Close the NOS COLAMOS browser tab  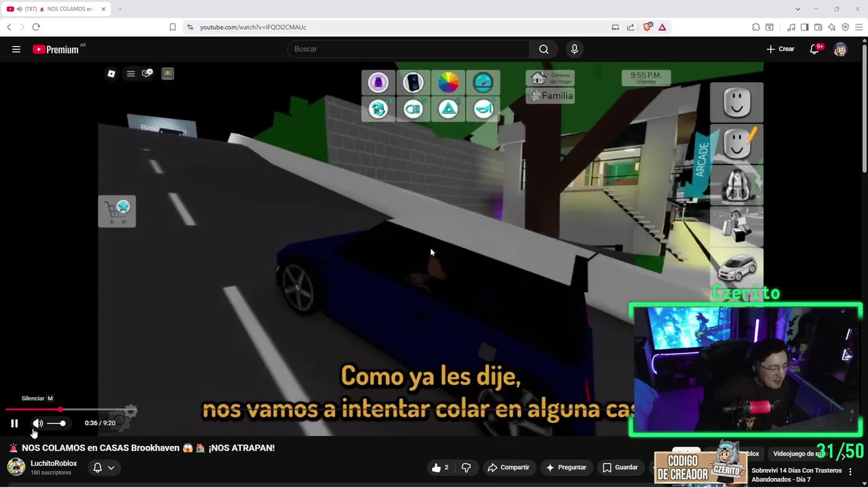(x=104, y=9)
